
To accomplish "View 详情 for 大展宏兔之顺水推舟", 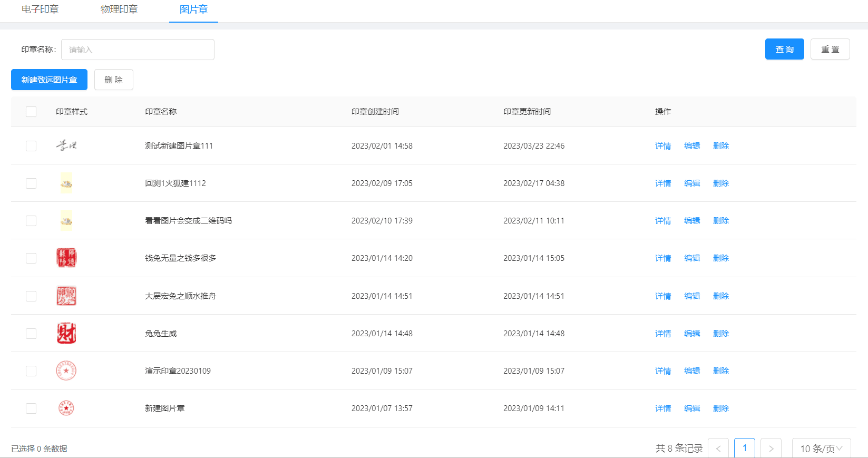I will click(663, 296).
